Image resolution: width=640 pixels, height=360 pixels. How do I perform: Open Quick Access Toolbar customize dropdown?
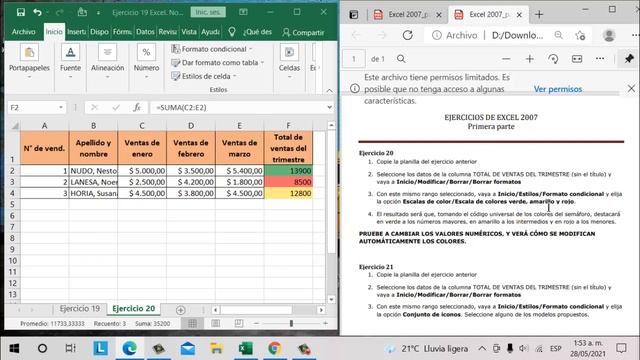[x=98, y=13]
